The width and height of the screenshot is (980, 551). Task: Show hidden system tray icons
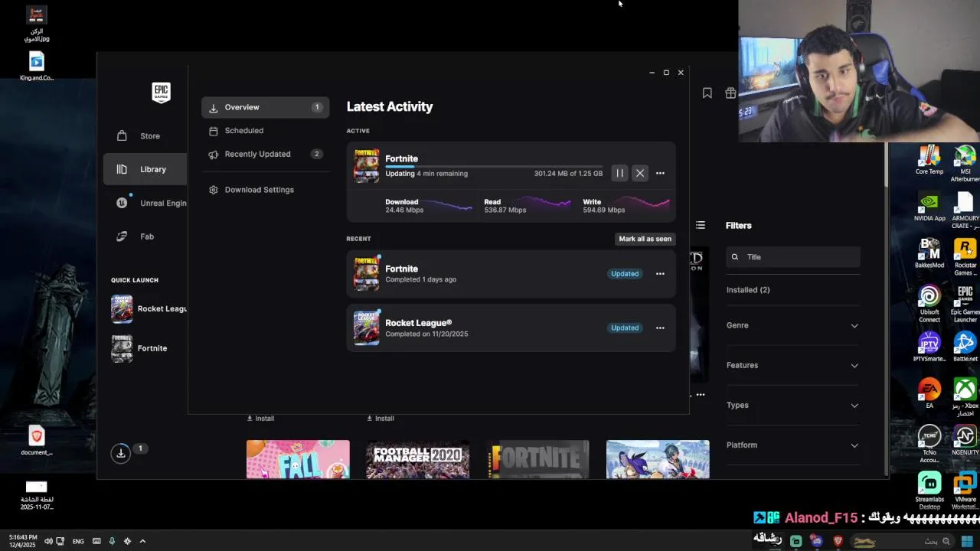coord(142,541)
